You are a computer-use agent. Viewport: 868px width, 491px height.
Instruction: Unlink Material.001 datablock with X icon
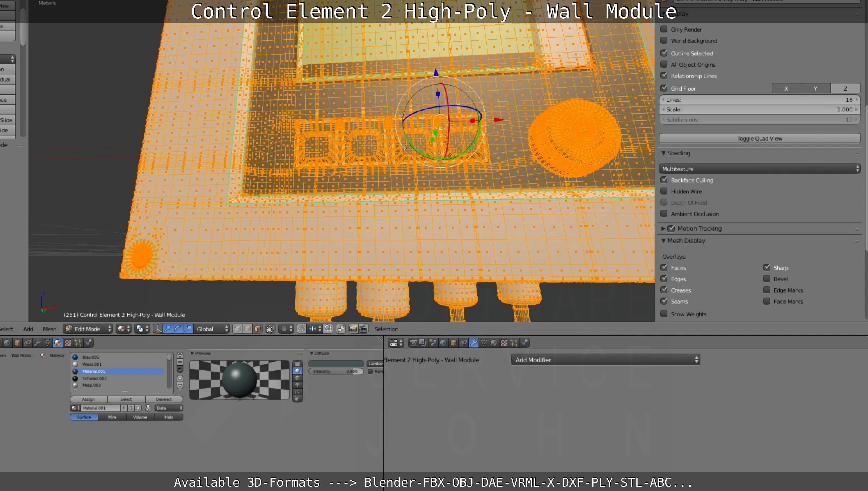tap(138, 408)
